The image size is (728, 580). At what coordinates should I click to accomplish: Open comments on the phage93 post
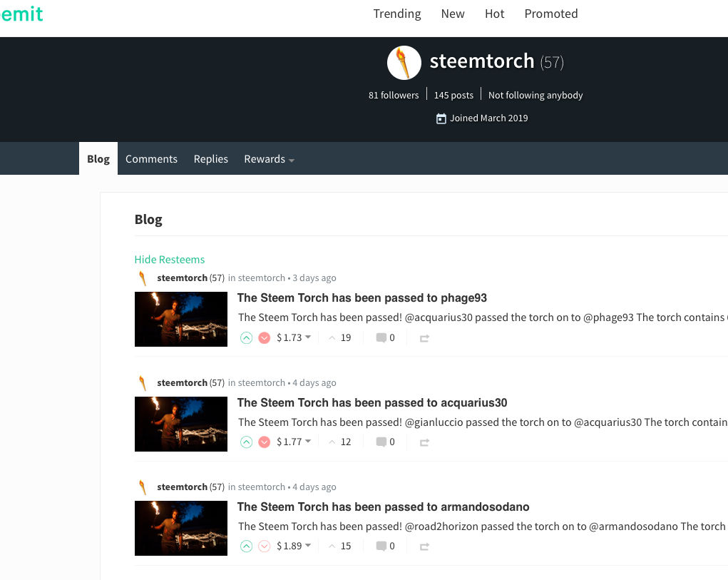coord(385,337)
